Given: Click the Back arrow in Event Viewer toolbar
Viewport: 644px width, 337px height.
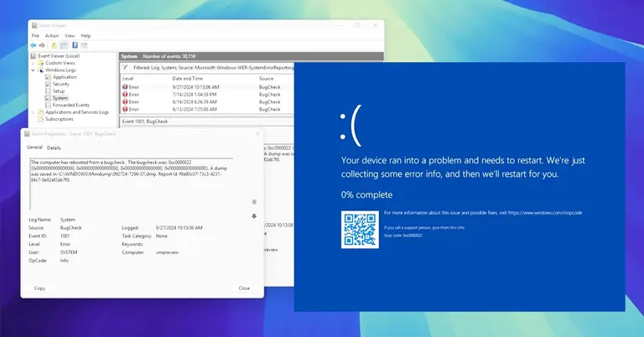Looking at the screenshot, I should click(34, 45).
